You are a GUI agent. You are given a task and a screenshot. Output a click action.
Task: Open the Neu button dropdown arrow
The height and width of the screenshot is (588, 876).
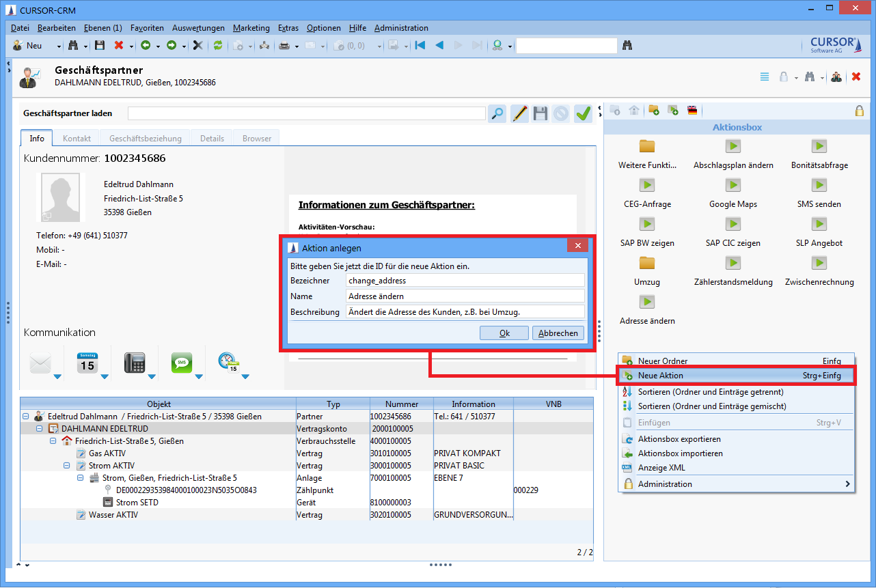pos(59,46)
